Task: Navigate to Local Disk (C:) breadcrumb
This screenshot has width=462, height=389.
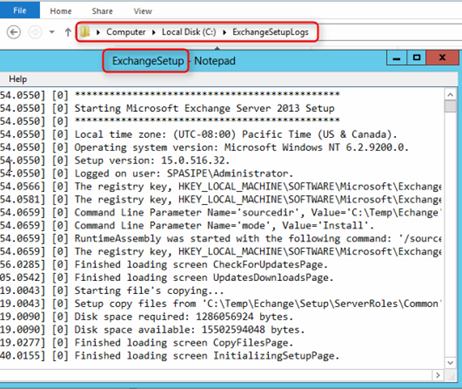Action: [x=189, y=32]
